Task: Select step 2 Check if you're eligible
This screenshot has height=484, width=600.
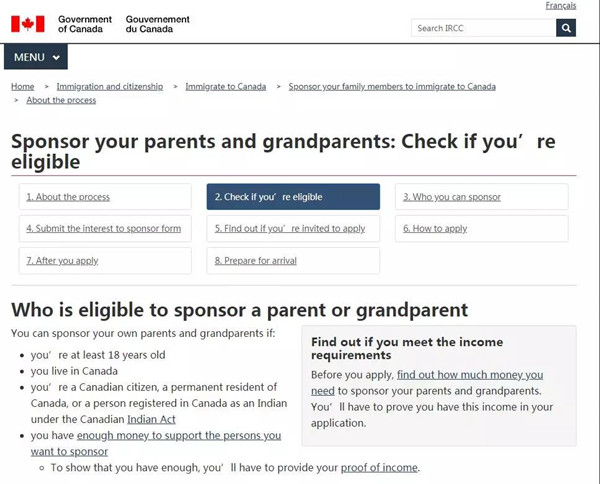Action: 293,197
